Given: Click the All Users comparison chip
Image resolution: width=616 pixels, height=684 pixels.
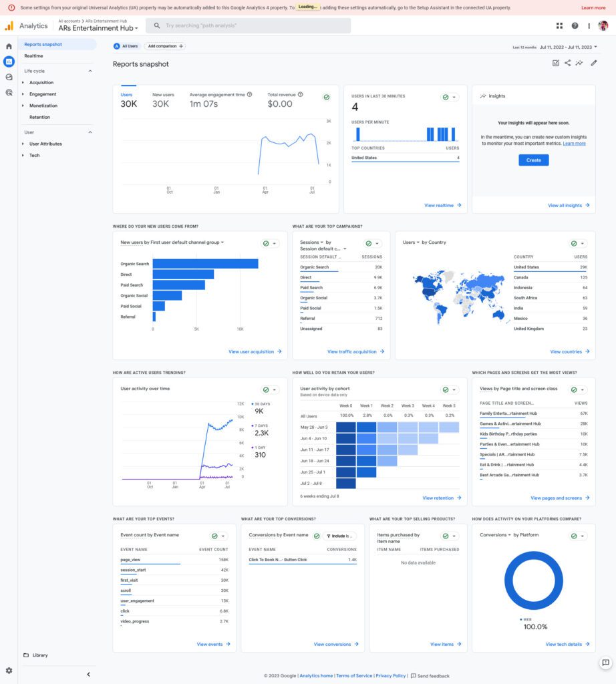Looking at the screenshot, I should 126,46.
